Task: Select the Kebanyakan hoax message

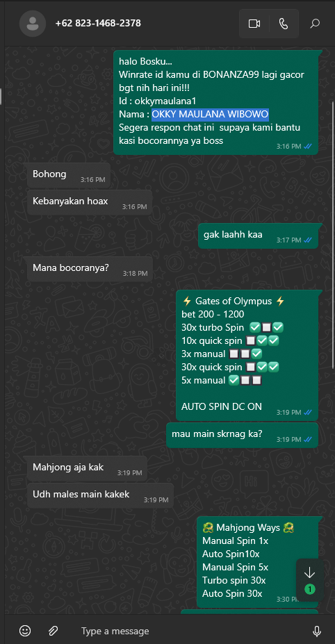Action: click(90, 202)
